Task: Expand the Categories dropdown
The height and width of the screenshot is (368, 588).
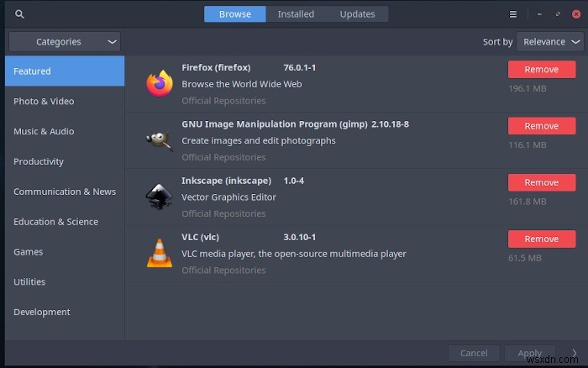Action: [x=65, y=42]
